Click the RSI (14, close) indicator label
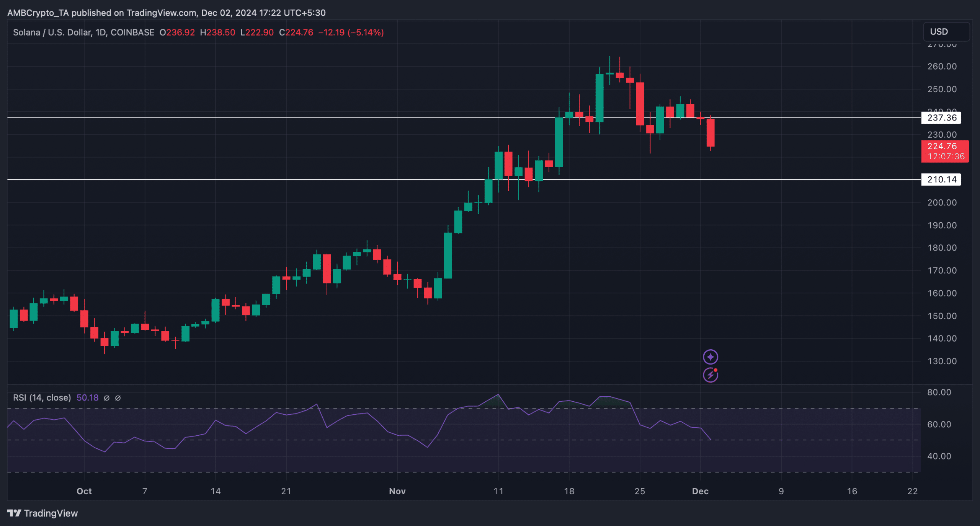Image resolution: width=980 pixels, height=526 pixels. [42, 398]
